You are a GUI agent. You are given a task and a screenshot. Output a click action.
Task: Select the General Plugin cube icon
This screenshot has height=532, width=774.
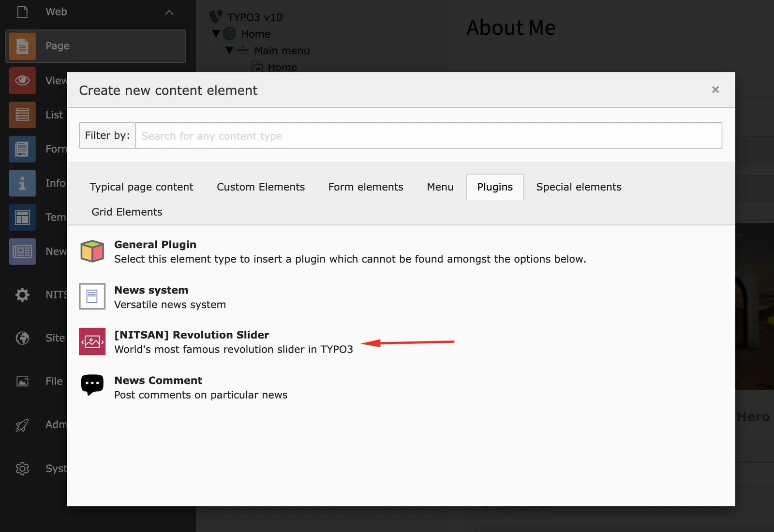(92, 251)
